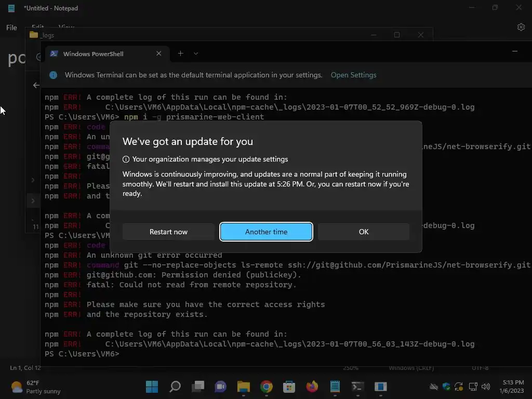Open volume control tray icon
Image resolution: width=532 pixels, height=399 pixels.
pos(486,387)
